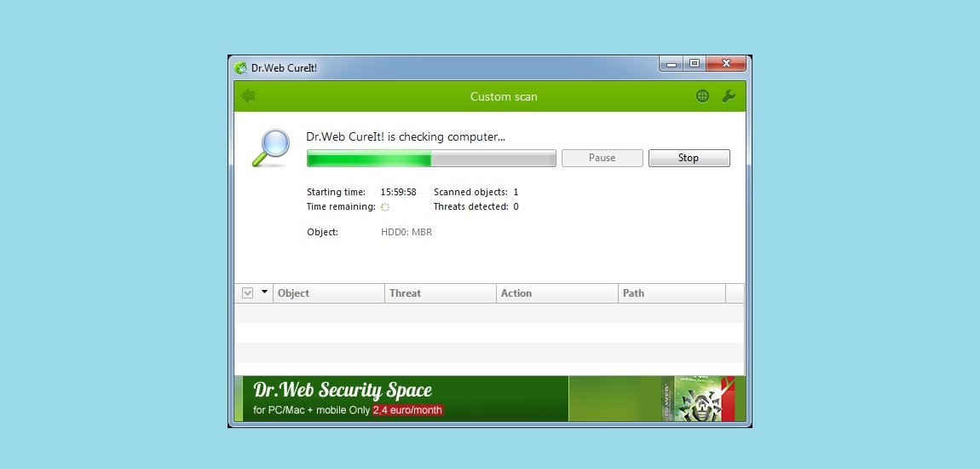980x469 pixels.
Task: Go back with the green arrow icon
Action: [x=248, y=96]
